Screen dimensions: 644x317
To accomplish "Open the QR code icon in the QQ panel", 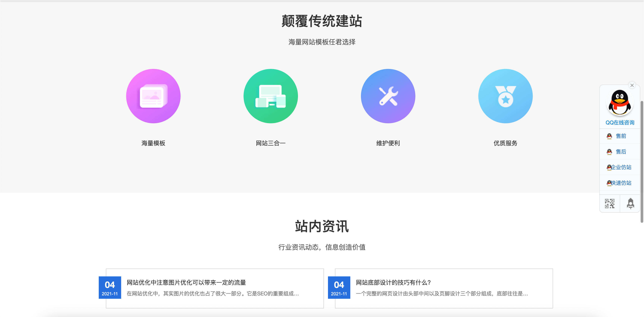I will pos(609,204).
